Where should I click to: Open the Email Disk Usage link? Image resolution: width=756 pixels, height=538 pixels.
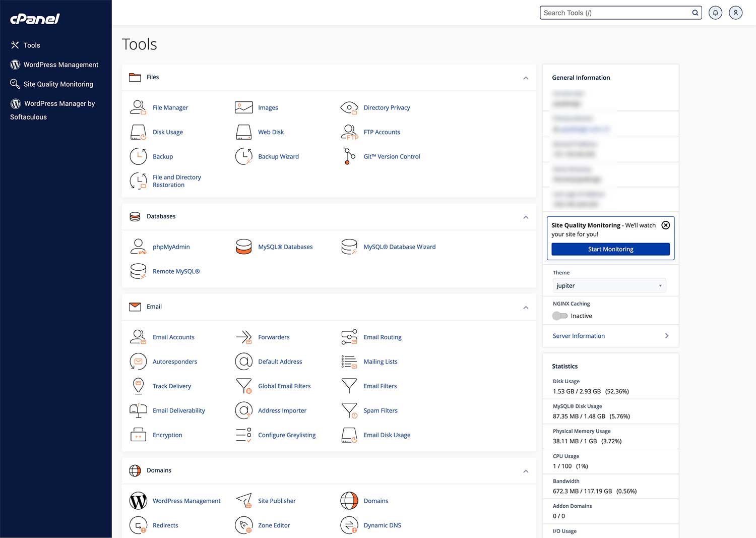pos(387,435)
